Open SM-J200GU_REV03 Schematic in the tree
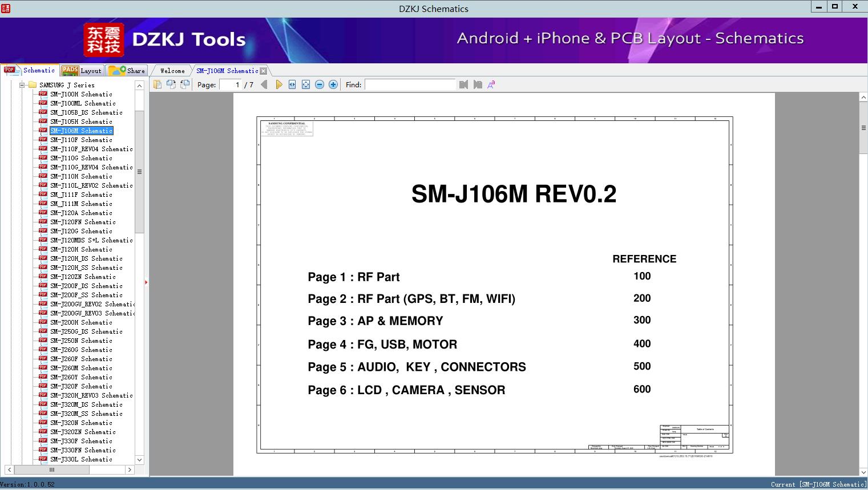Viewport: 868px width, 490px height. pyautogui.click(x=92, y=313)
